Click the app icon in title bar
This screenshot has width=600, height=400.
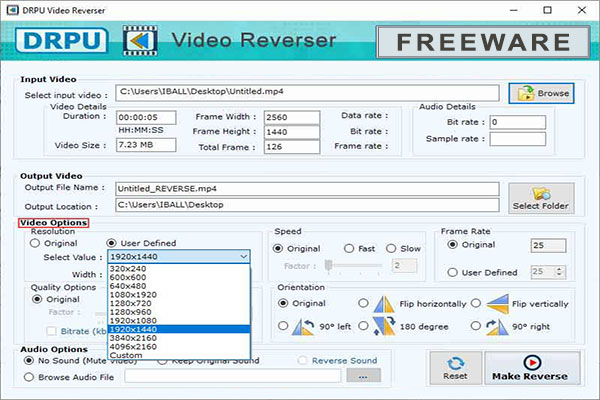(x=13, y=10)
